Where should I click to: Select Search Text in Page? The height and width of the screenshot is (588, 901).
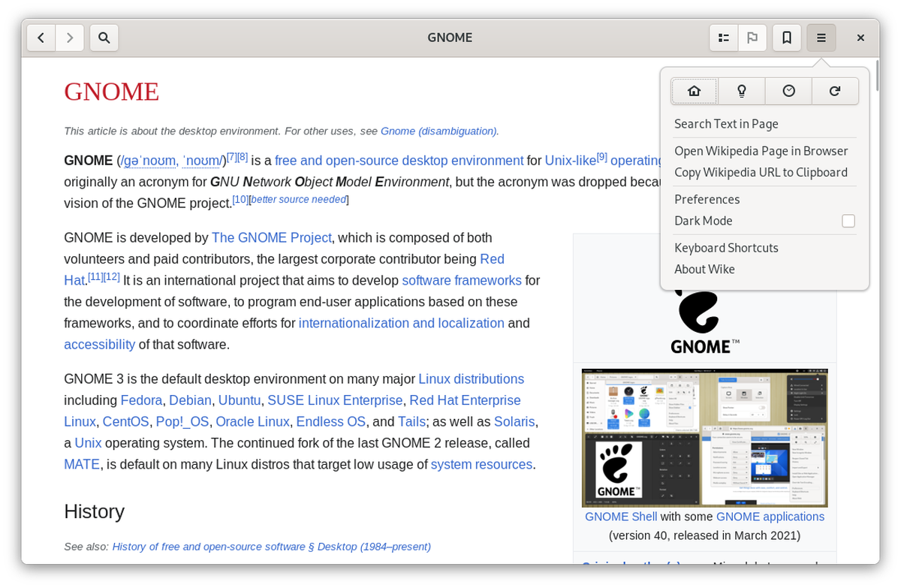pyautogui.click(x=726, y=124)
